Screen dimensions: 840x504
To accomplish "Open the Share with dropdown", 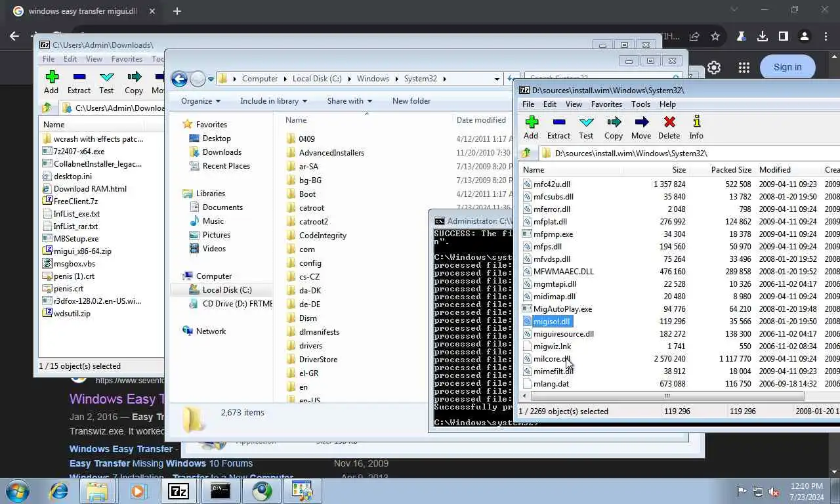I will click(x=350, y=101).
